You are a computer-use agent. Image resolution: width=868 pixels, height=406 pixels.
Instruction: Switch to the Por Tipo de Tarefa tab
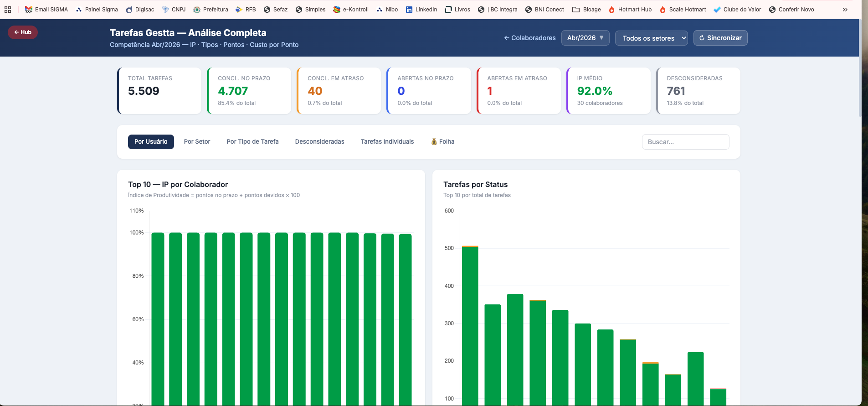click(252, 142)
